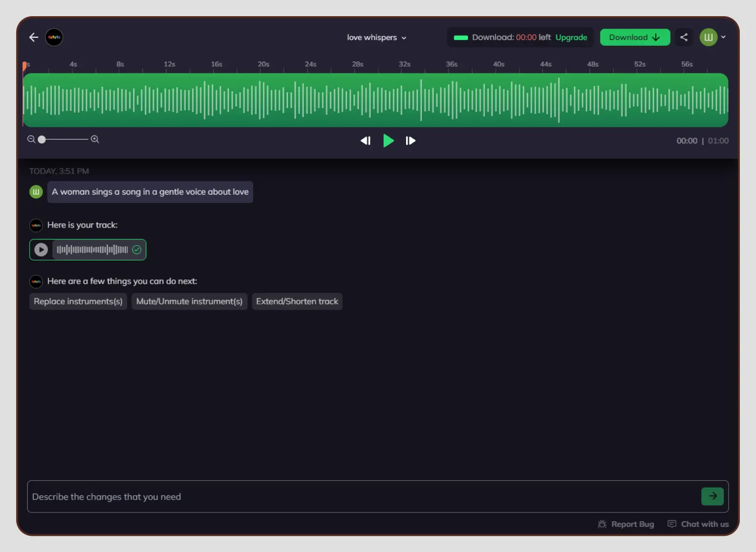The height and width of the screenshot is (552, 756).
Task: Play the main track
Action: pyautogui.click(x=388, y=140)
